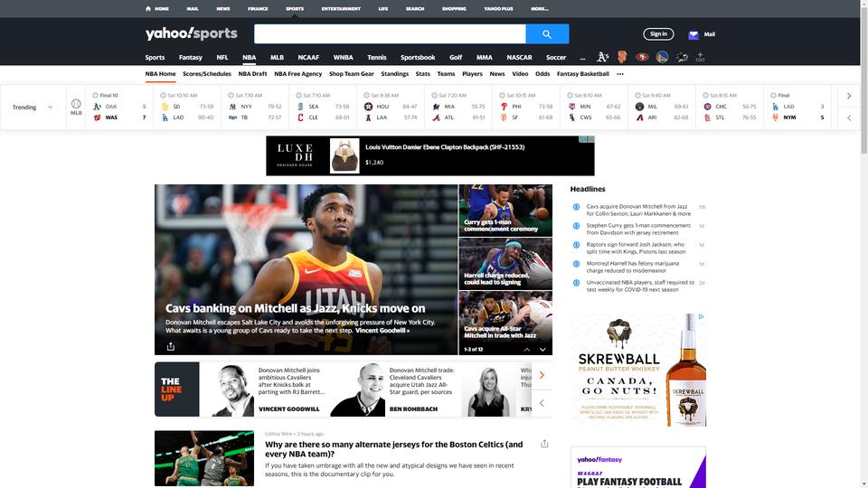Open the More menu in top bar
The width and height of the screenshot is (868, 488).
pos(539,9)
